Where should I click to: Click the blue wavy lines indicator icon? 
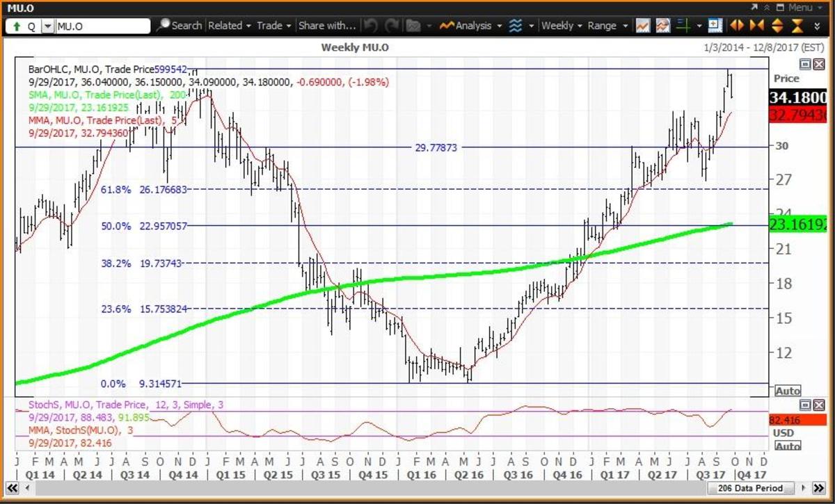516,26
